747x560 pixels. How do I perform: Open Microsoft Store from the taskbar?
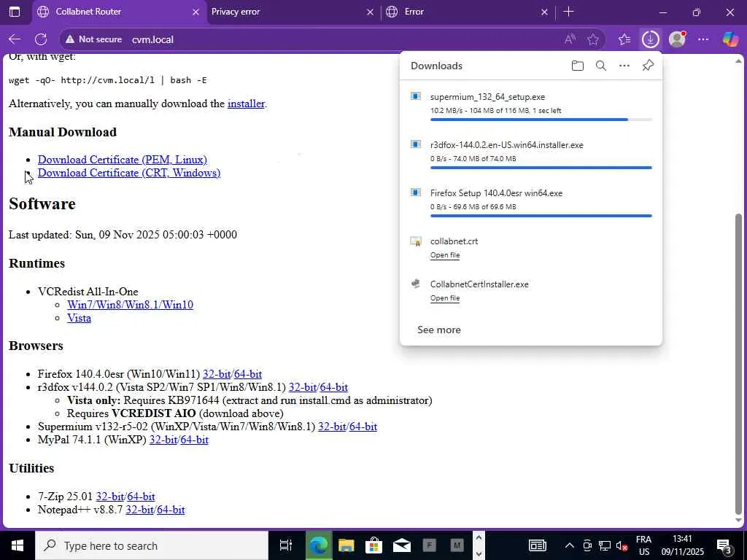pos(374,545)
